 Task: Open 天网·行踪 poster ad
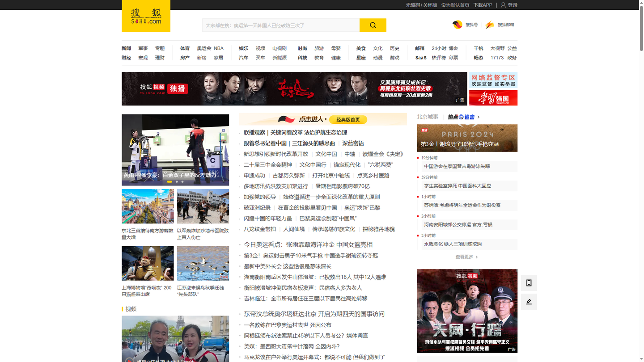(x=467, y=311)
